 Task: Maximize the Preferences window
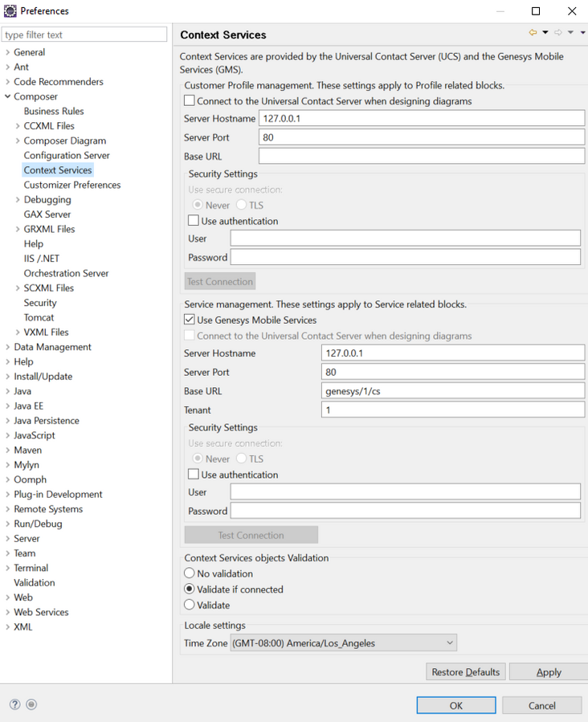click(x=536, y=11)
